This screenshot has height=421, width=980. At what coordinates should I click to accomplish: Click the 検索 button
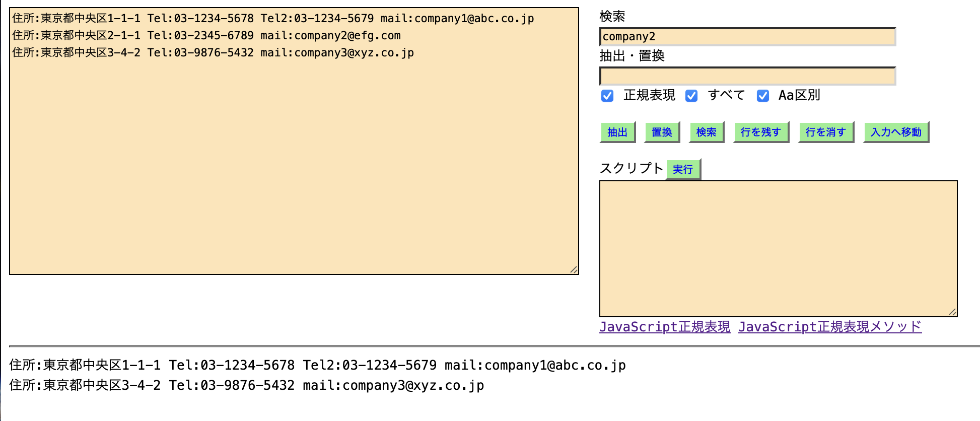[706, 132]
